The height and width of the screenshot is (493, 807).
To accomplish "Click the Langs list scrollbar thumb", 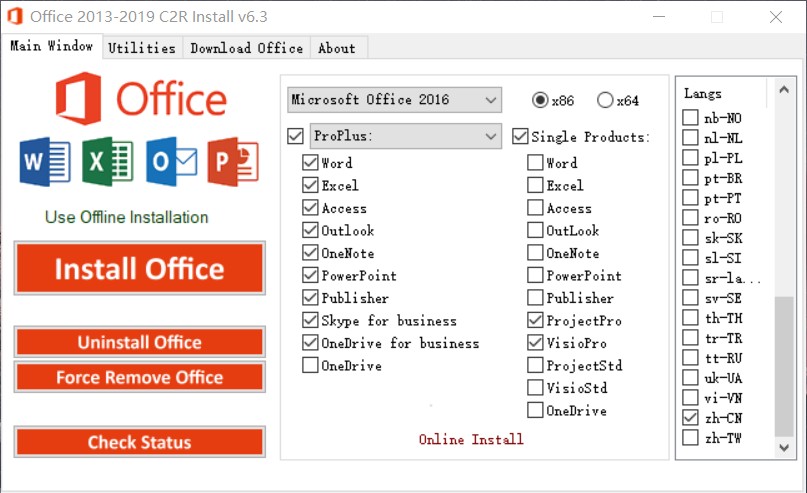I will (x=784, y=366).
